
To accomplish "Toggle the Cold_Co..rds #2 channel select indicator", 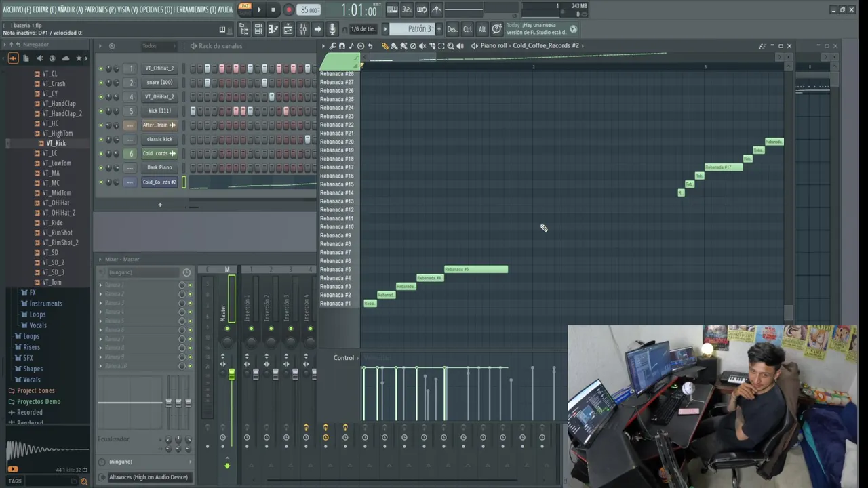I will (x=184, y=182).
